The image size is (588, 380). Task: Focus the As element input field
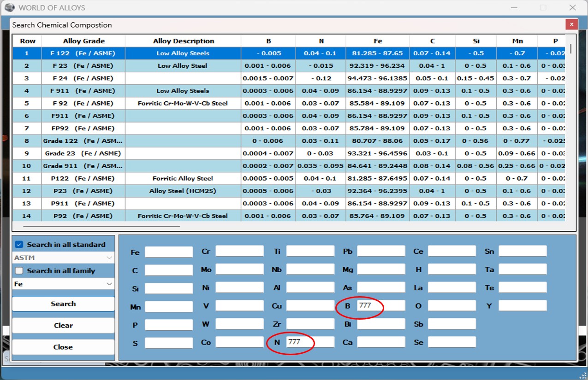click(381, 287)
